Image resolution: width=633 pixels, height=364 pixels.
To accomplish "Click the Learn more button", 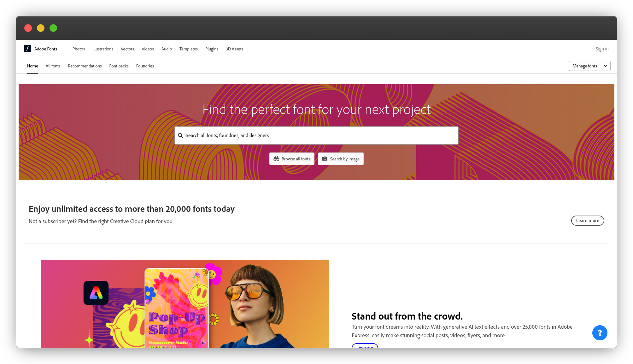I will click(x=587, y=221).
